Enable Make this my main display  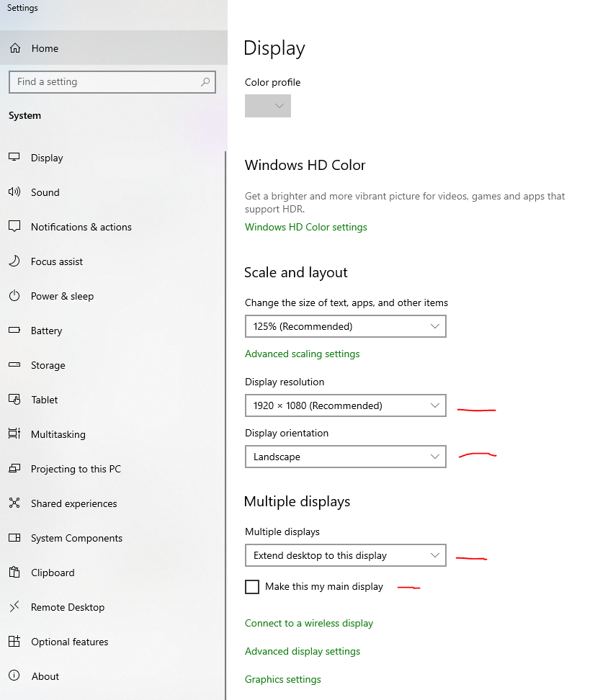pyautogui.click(x=252, y=587)
